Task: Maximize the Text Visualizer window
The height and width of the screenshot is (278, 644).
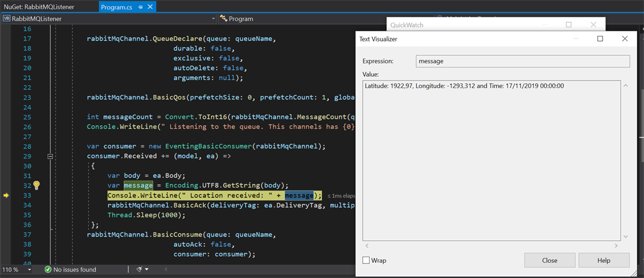Action: (x=600, y=39)
